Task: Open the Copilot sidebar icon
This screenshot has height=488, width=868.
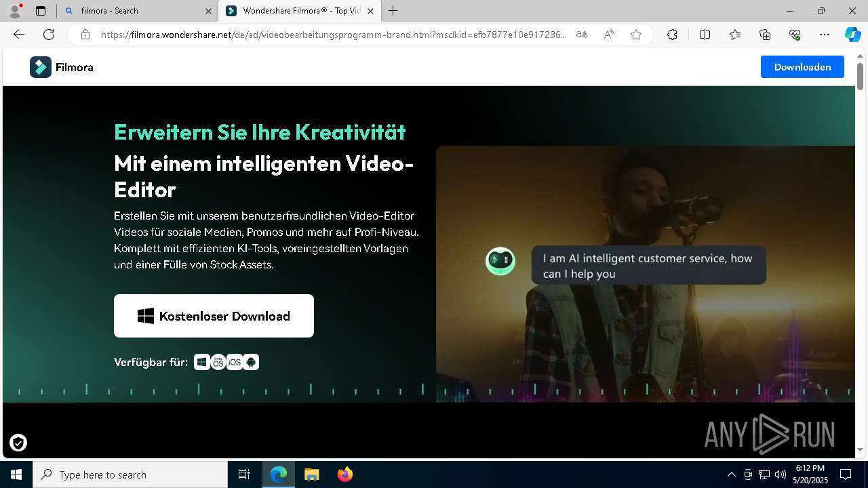Action: (x=852, y=35)
